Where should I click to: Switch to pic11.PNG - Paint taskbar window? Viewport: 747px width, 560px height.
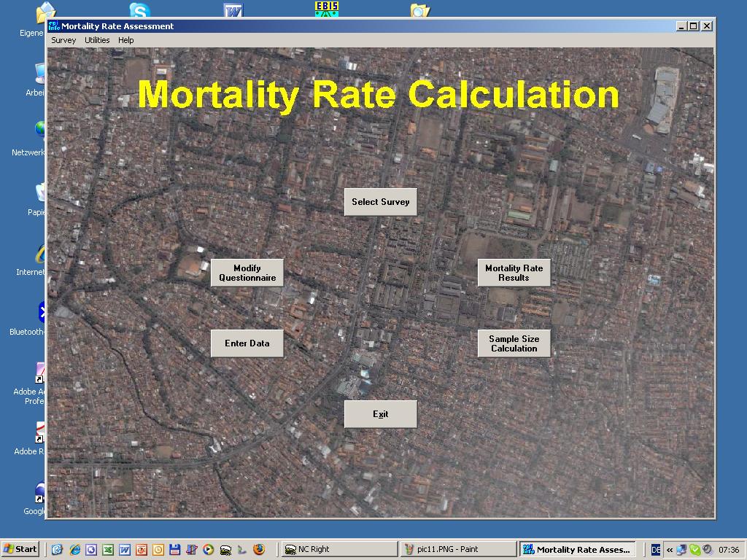coord(458,550)
